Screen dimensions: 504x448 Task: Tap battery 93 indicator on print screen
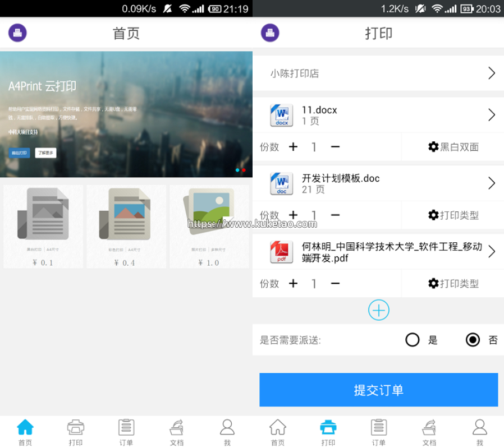tap(467, 8)
